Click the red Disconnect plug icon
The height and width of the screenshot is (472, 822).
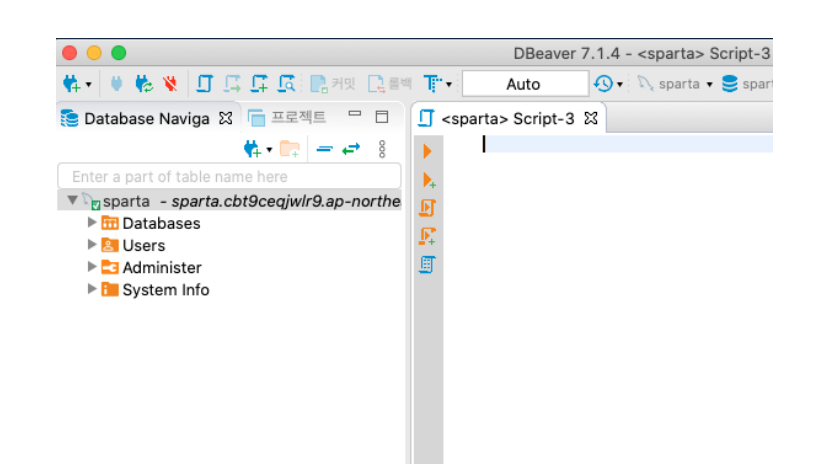(170, 83)
